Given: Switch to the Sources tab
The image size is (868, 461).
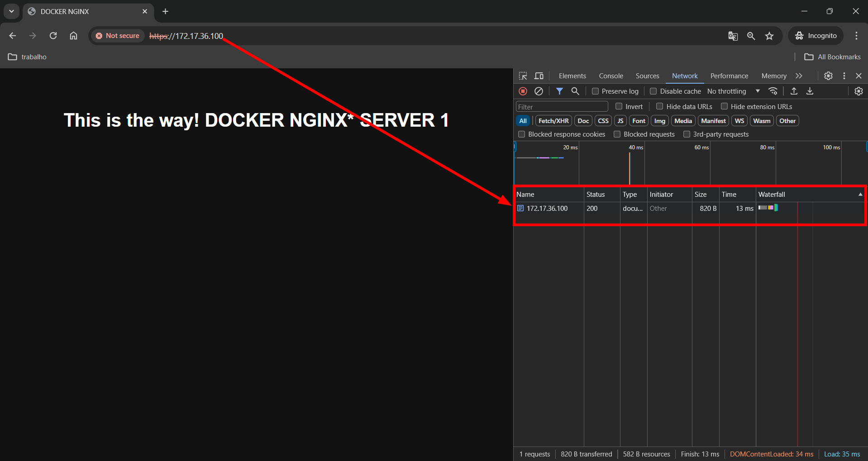Looking at the screenshot, I should pos(647,76).
